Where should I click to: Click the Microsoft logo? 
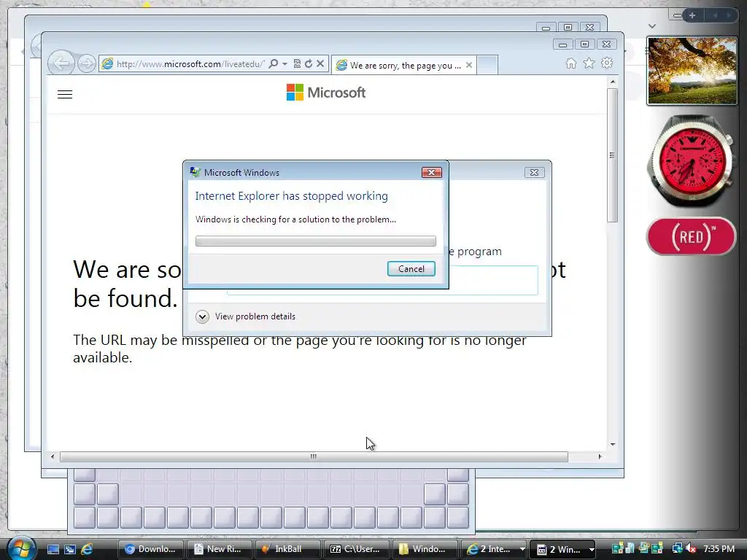click(326, 93)
